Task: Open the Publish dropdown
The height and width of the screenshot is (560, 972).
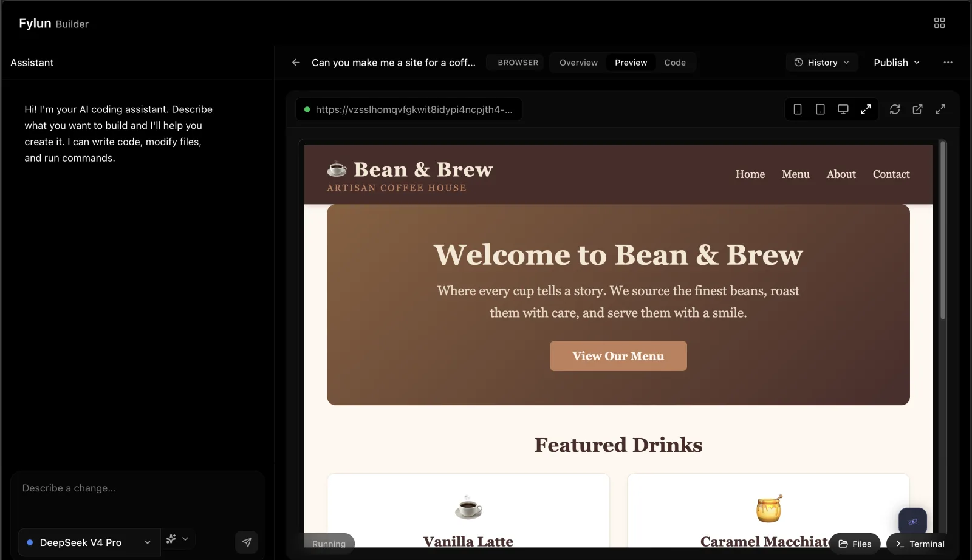Action: [x=897, y=63]
